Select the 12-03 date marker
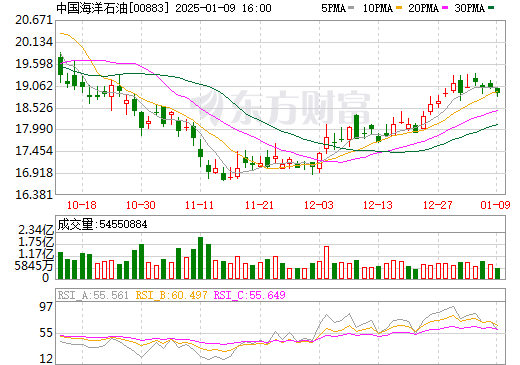Image resolution: width=520 pixels, height=365 pixels. coord(319,205)
